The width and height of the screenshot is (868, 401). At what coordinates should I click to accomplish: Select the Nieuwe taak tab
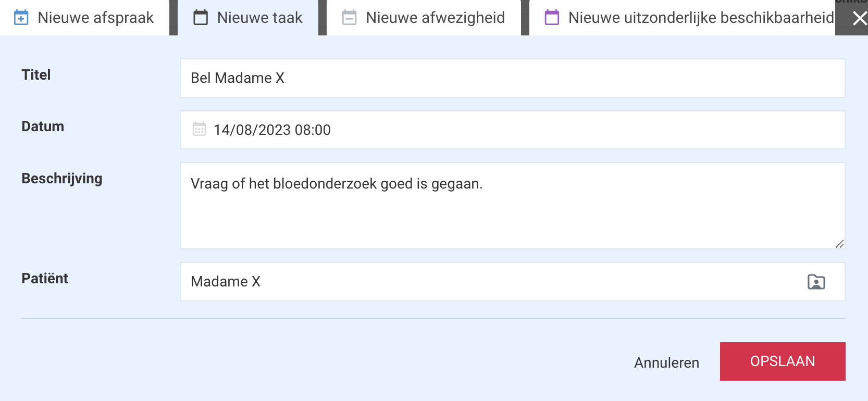point(248,18)
